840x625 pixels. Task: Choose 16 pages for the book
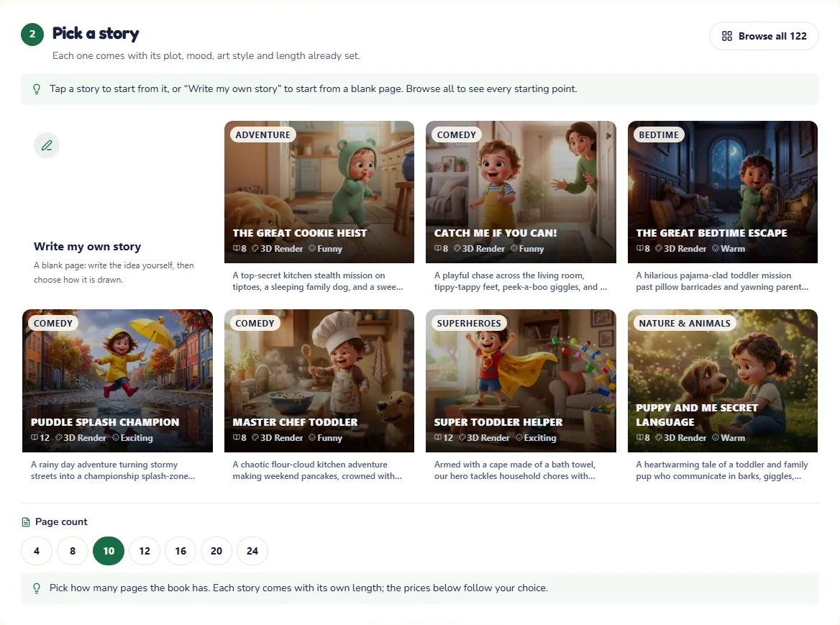pos(181,551)
